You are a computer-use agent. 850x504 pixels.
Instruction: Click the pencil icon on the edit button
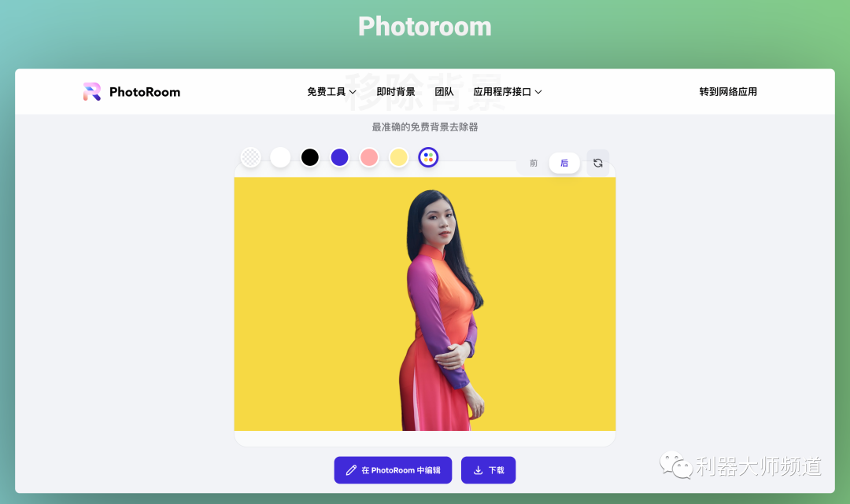(x=352, y=469)
